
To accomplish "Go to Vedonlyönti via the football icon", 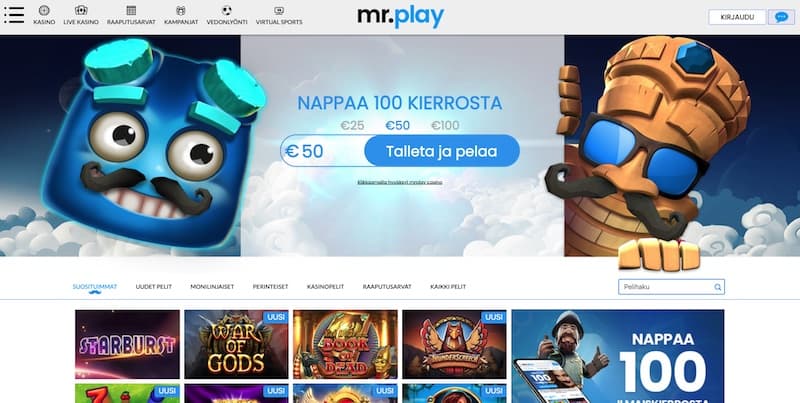I will pos(227,10).
